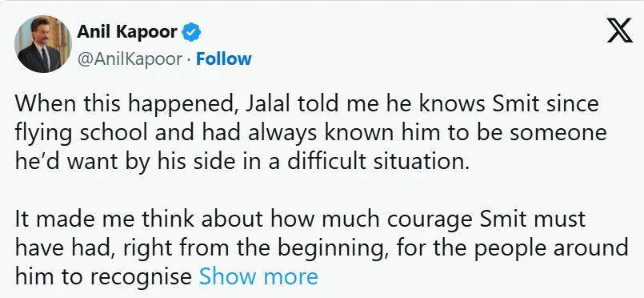Click the words "difficult situation" in the tweet
The height and width of the screenshot is (298, 644).
pos(378,162)
